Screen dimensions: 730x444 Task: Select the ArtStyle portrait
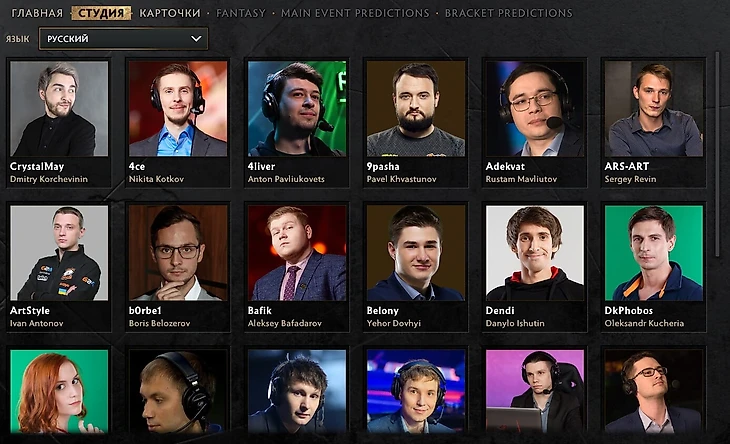tap(59, 253)
